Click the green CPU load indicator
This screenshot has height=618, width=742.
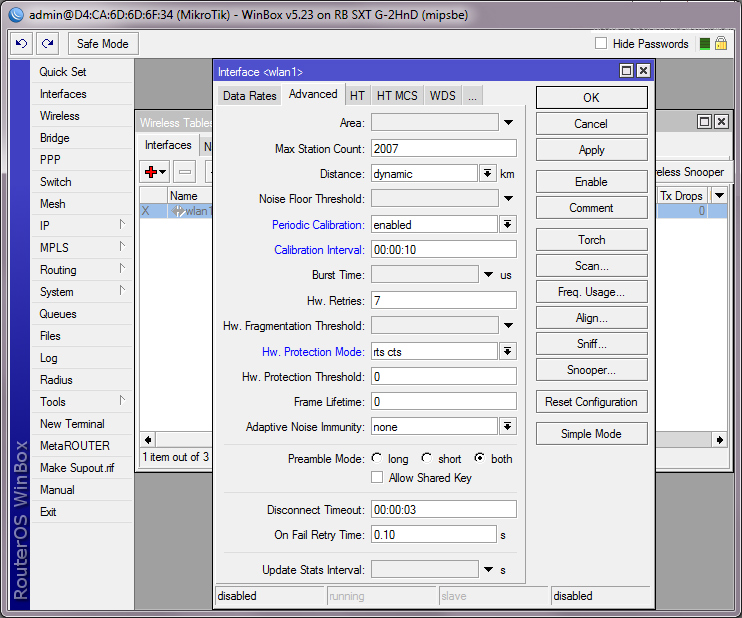(705, 44)
